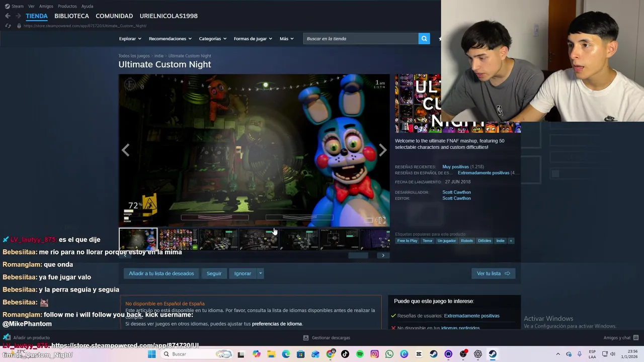Reload the Steam store page
Image resolution: width=644 pixels, height=362 pixels.
8,26
